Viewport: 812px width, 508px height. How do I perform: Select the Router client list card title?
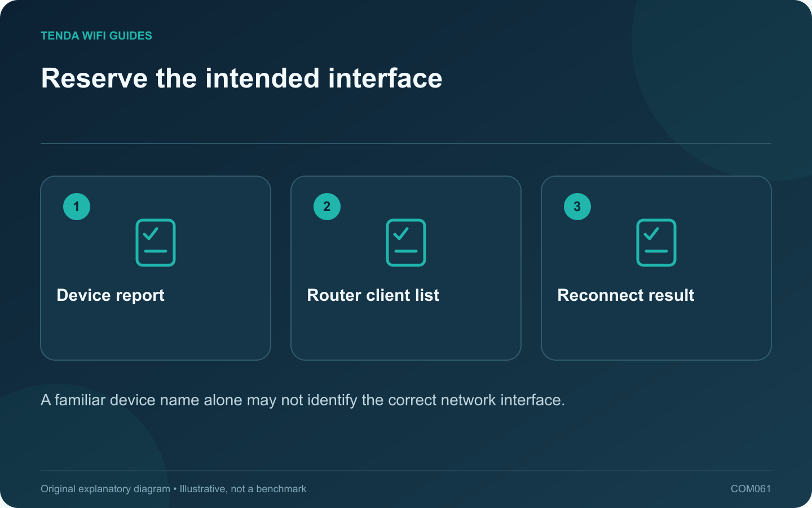(x=373, y=295)
